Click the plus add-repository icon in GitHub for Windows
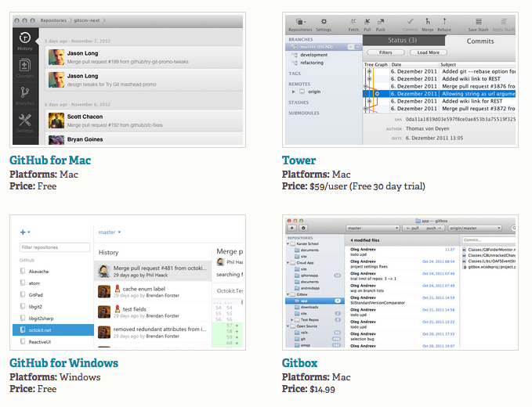The height and width of the screenshot is (407, 532). pos(23,232)
